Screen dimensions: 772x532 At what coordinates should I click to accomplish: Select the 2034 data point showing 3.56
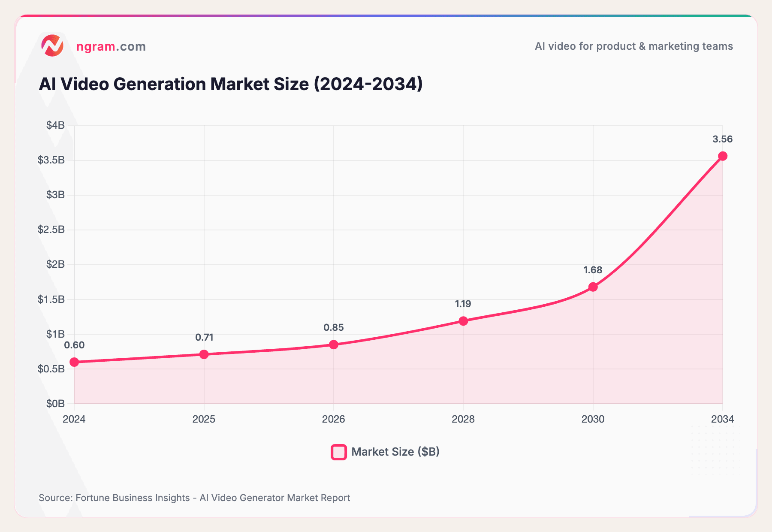coord(723,155)
